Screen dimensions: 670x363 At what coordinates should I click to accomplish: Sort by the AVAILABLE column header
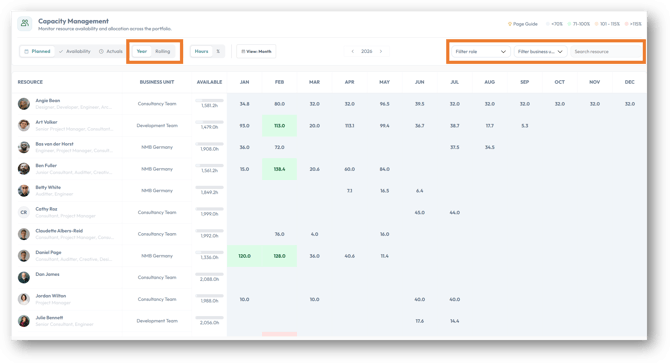click(x=209, y=82)
